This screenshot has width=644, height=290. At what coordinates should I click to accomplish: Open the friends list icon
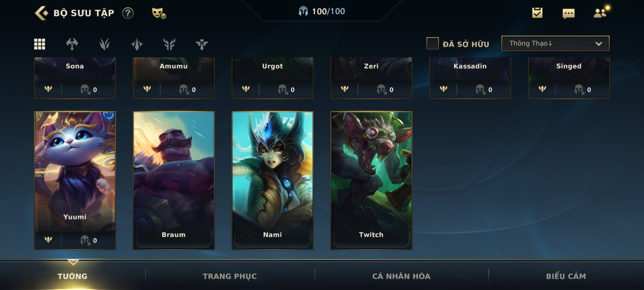(600, 13)
